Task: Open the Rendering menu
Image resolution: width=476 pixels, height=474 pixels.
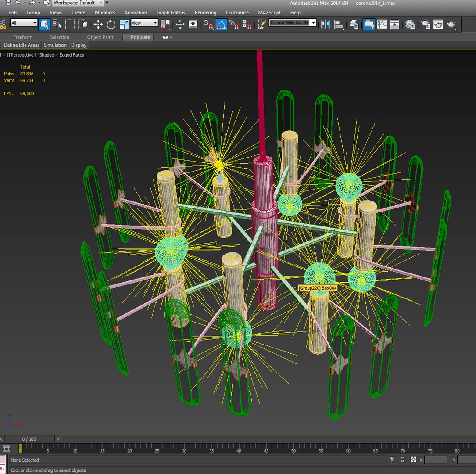Action: (205, 12)
